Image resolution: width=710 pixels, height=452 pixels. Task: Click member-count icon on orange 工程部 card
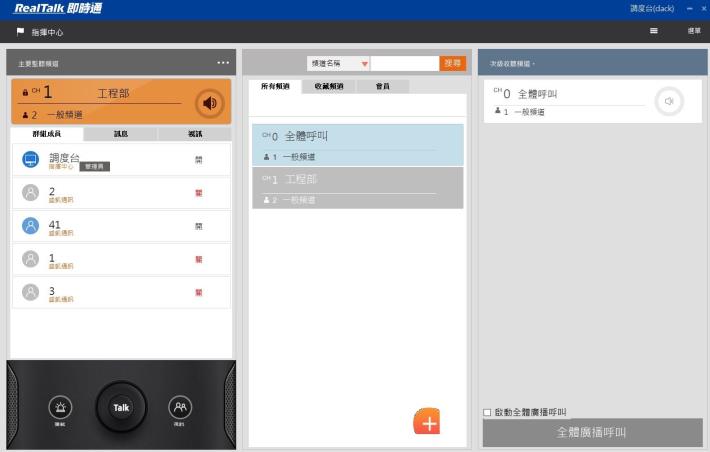25,115
